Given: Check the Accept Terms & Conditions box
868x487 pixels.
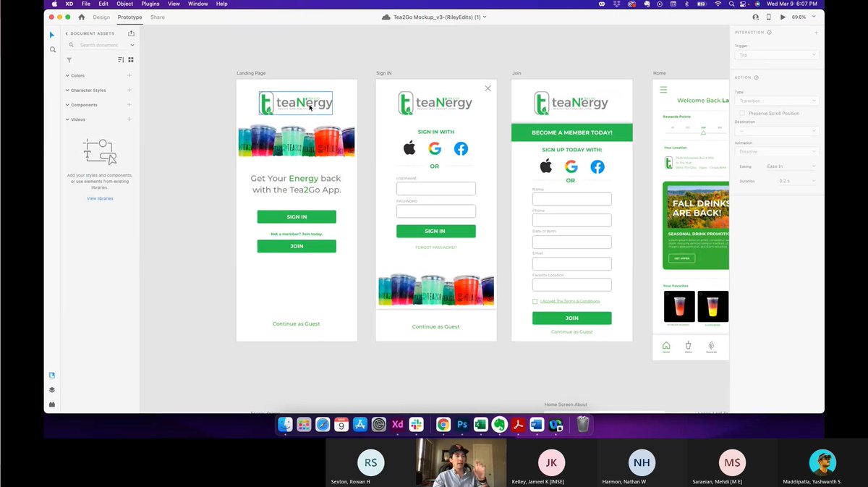Looking at the screenshot, I should pyautogui.click(x=535, y=301).
